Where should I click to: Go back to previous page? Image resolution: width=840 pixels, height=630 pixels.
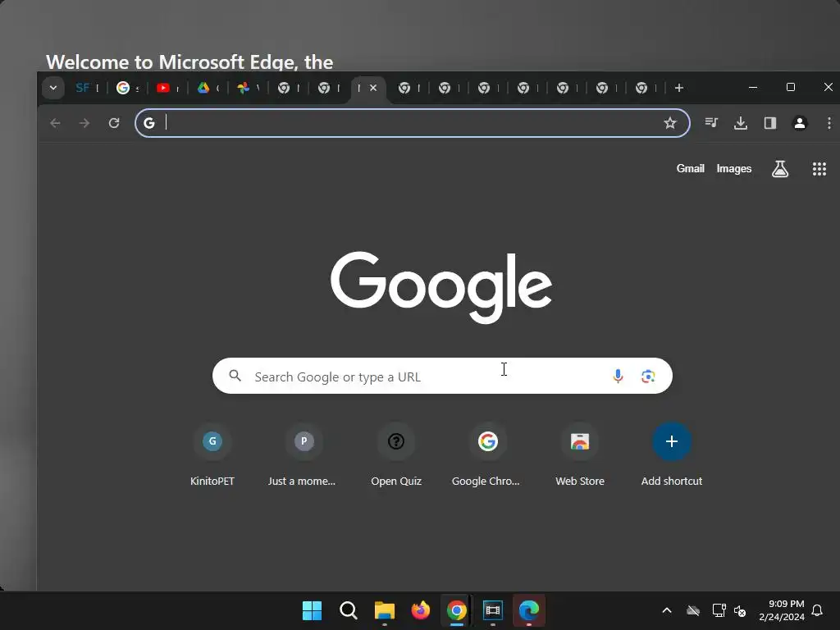click(x=55, y=123)
